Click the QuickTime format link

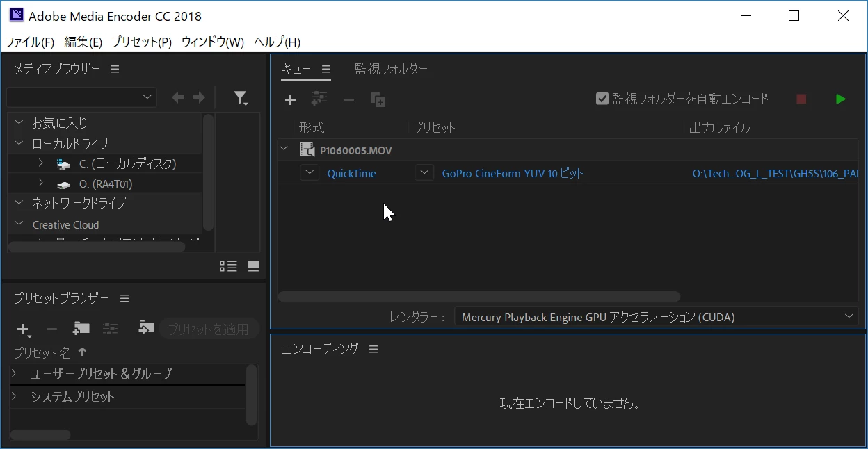pyautogui.click(x=352, y=174)
